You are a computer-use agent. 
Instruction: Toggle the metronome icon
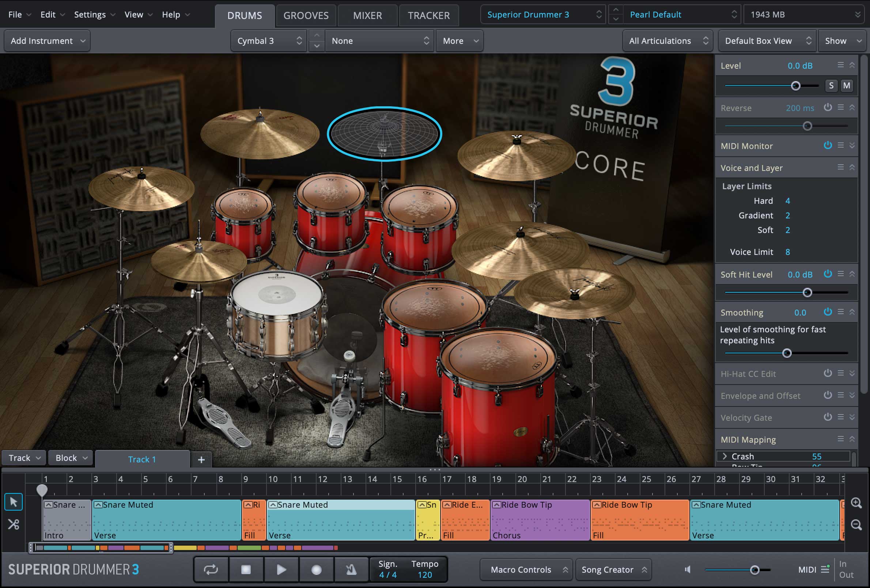(351, 570)
